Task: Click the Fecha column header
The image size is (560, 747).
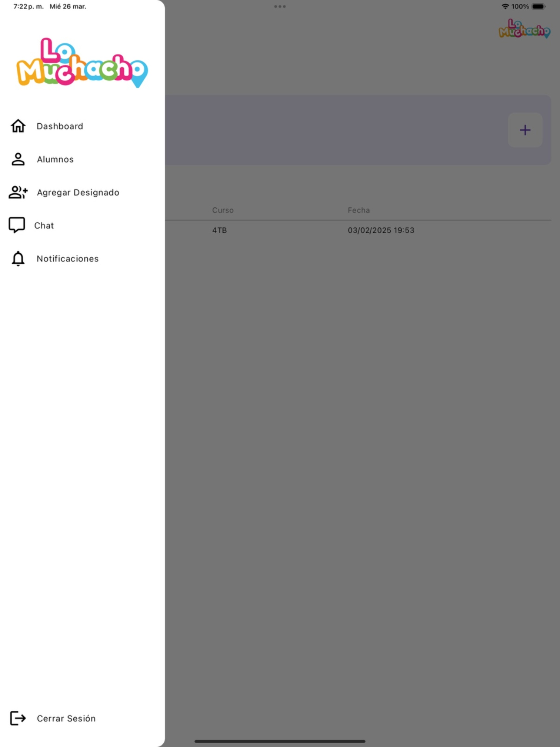Action: 358,210
